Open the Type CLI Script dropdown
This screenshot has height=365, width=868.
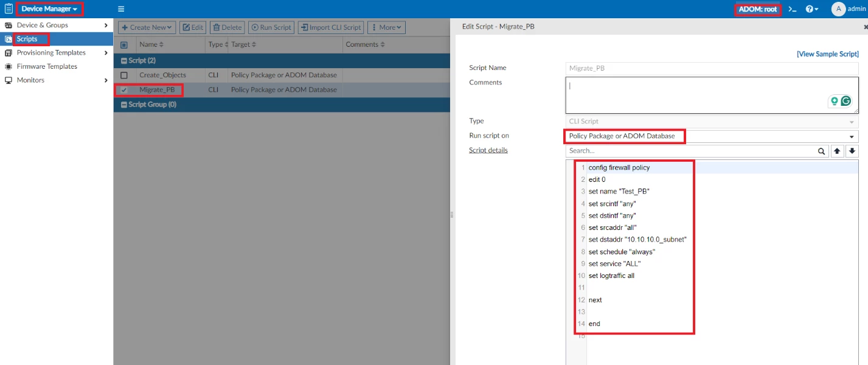[x=712, y=122]
